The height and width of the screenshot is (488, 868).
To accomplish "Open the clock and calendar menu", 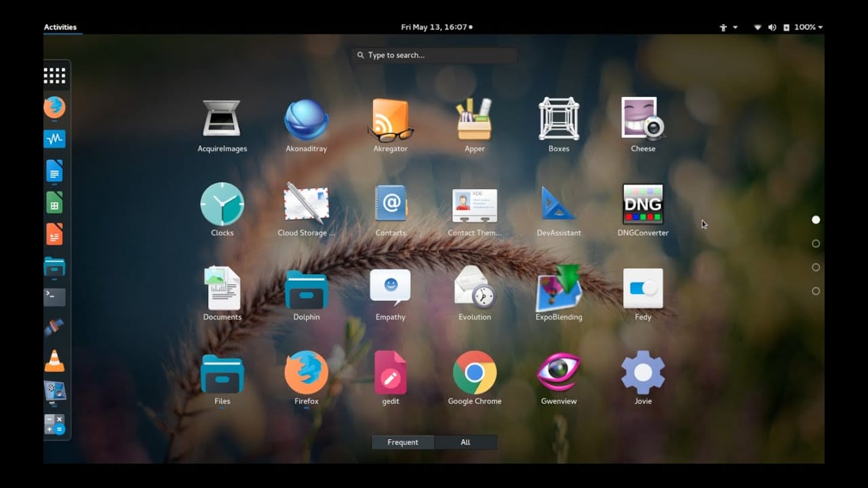I will (437, 27).
